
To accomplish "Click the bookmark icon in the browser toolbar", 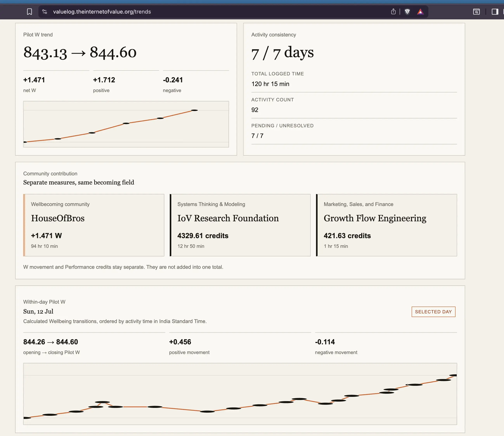I will coord(29,12).
